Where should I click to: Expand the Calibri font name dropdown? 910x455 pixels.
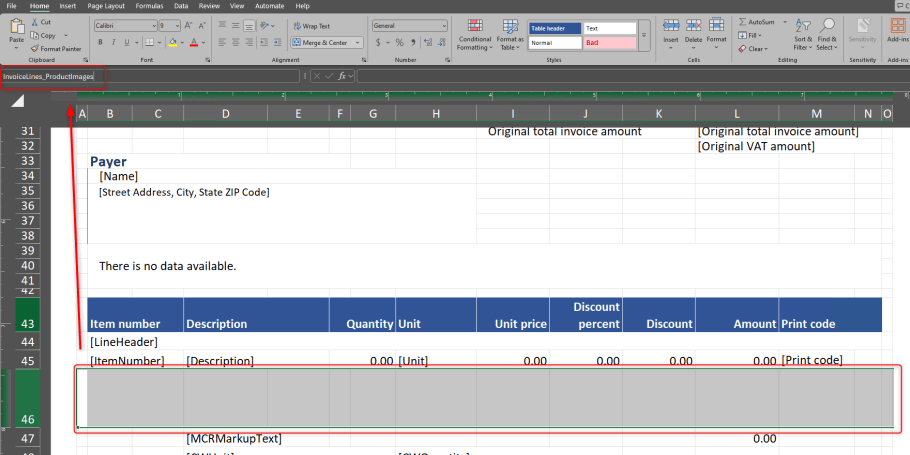(154, 26)
